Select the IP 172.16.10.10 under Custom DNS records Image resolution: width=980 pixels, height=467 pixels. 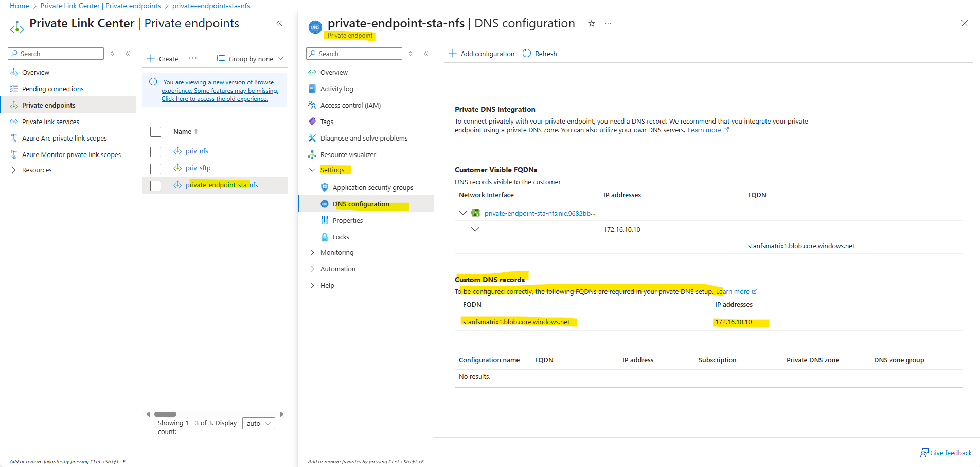pyautogui.click(x=733, y=322)
